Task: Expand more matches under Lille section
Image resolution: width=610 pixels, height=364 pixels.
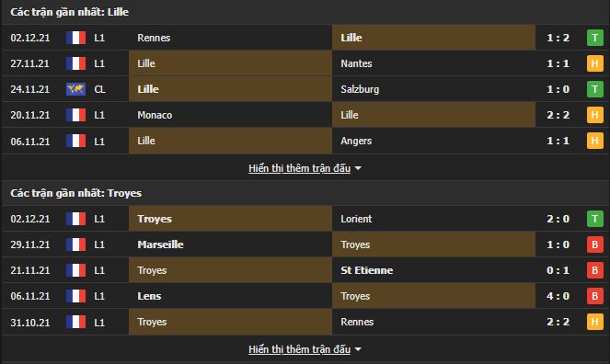Action: 300,168
